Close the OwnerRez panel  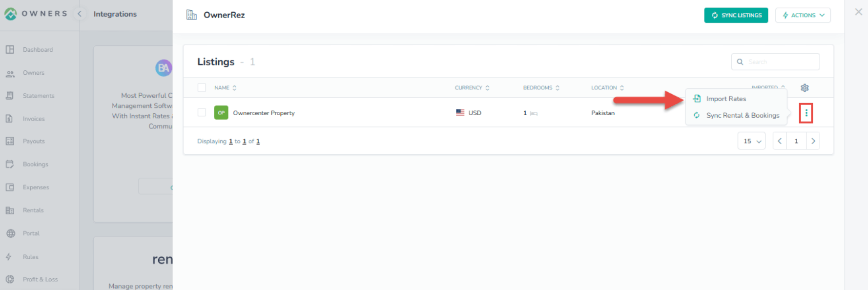pyautogui.click(x=858, y=12)
